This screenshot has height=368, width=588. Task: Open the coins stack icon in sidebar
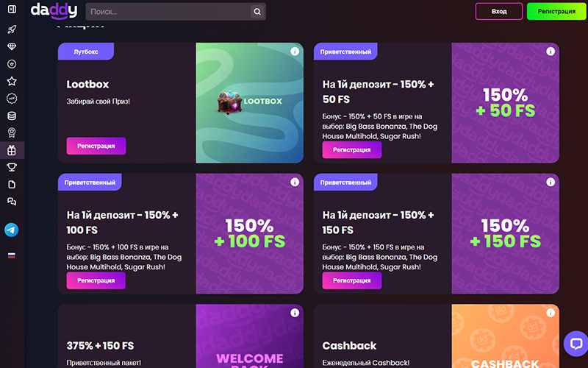[12, 116]
